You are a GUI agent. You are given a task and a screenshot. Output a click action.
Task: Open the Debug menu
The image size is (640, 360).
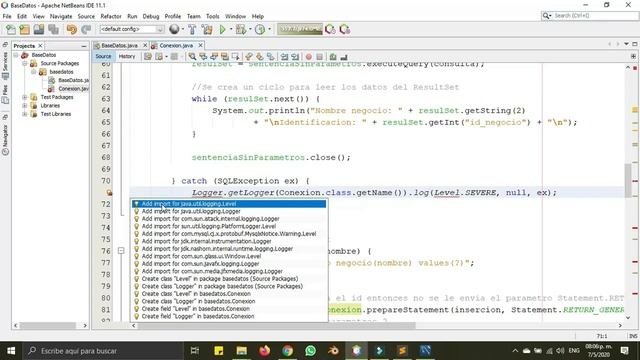pyautogui.click(x=151, y=16)
